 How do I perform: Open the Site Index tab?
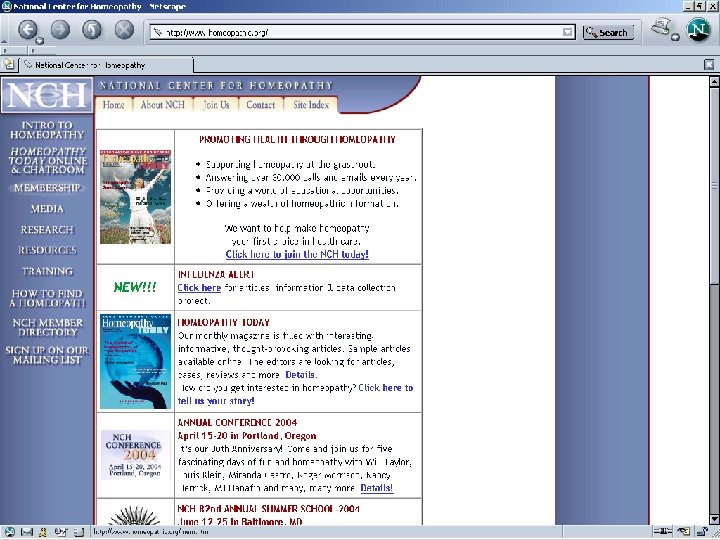(311, 105)
